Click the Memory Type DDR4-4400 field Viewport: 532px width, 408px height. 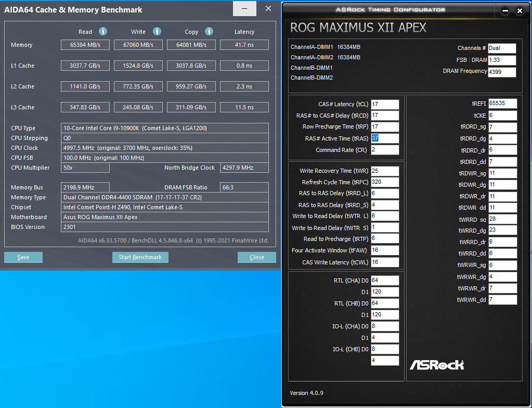pyautogui.click(x=165, y=197)
